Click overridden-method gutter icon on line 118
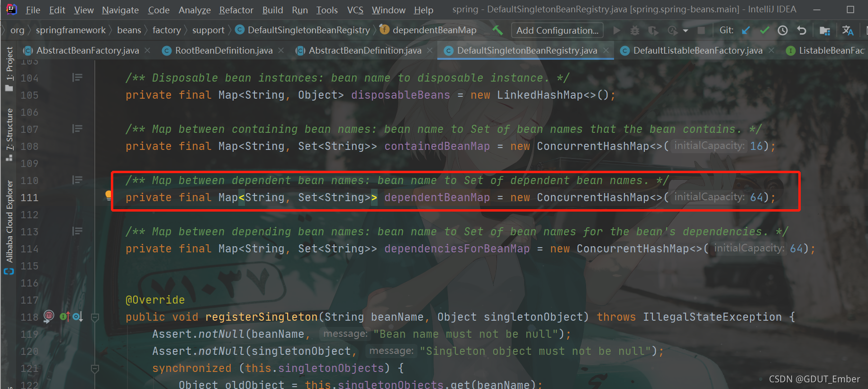The image size is (868, 389). (78, 316)
